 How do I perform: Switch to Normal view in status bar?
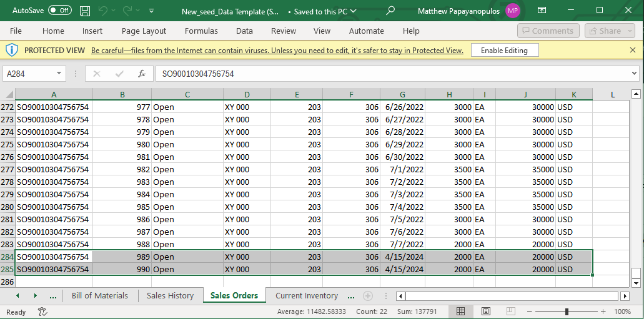tap(460, 312)
